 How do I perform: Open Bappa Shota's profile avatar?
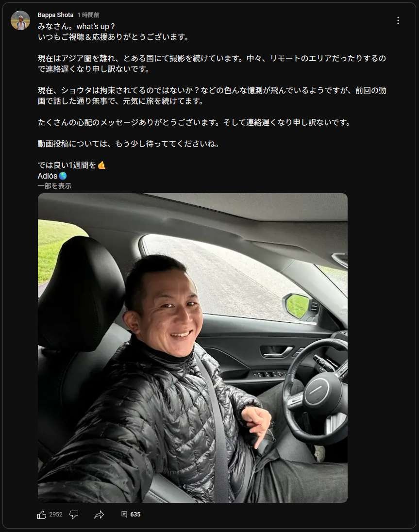pyautogui.click(x=20, y=20)
